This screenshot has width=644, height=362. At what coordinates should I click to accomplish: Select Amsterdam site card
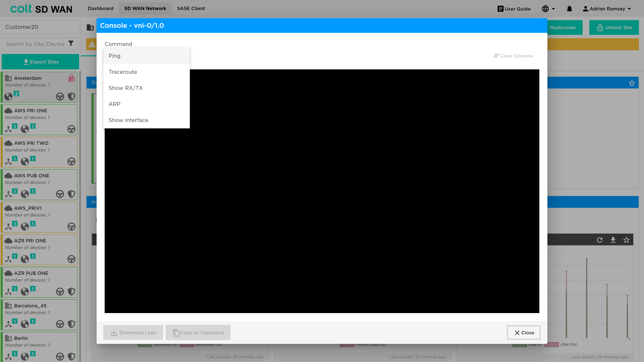[40, 87]
